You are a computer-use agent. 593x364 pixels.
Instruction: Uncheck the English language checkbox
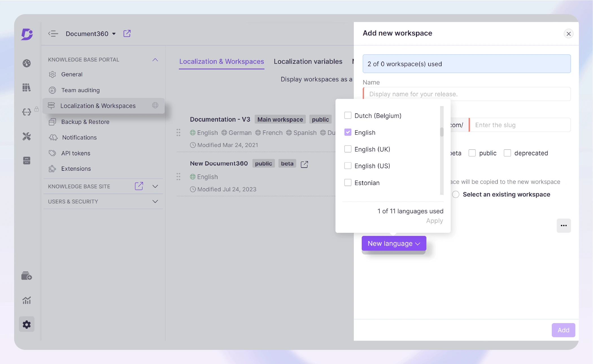click(348, 132)
